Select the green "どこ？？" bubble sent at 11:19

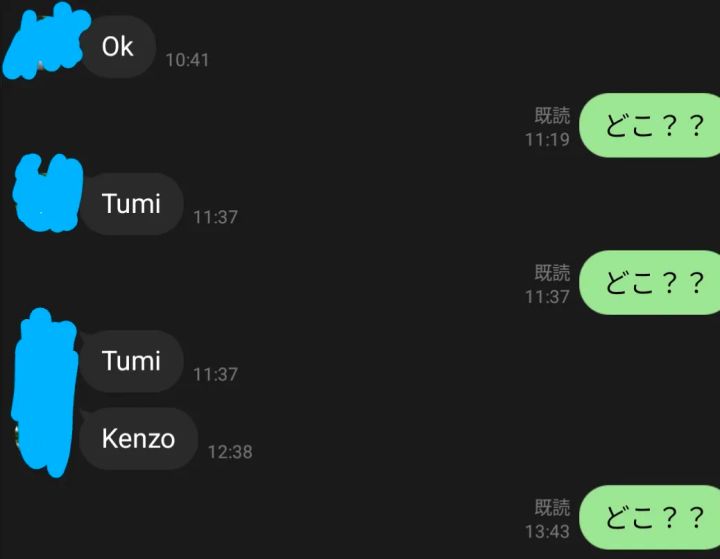[651, 126]
